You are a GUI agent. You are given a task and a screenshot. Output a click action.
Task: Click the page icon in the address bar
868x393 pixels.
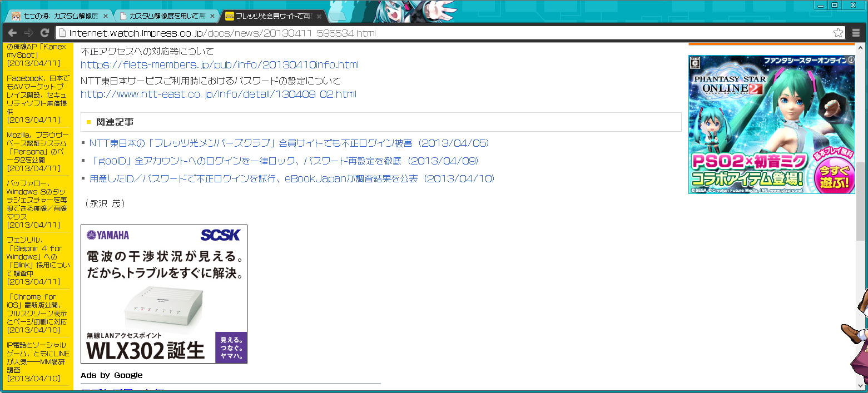62,33
